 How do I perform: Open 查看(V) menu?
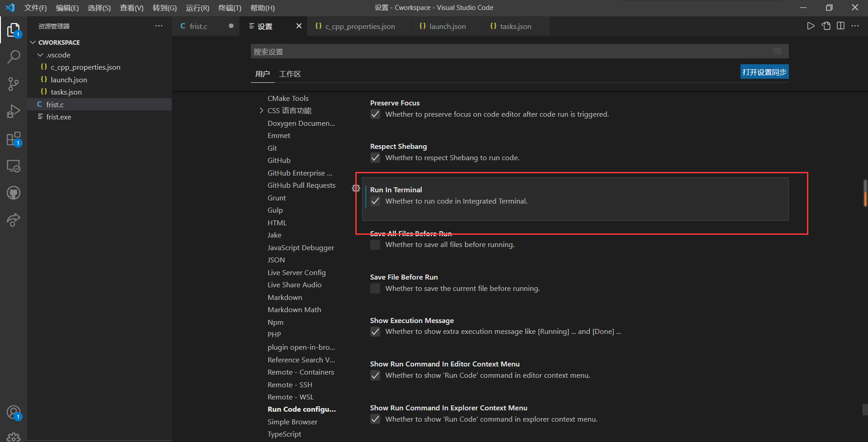(x=132, y=8)
